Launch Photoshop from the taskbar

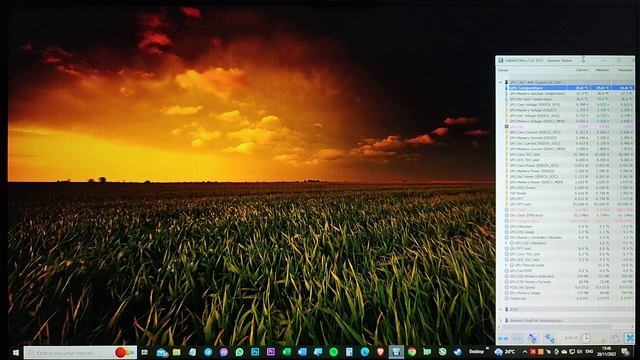[255, 352]
